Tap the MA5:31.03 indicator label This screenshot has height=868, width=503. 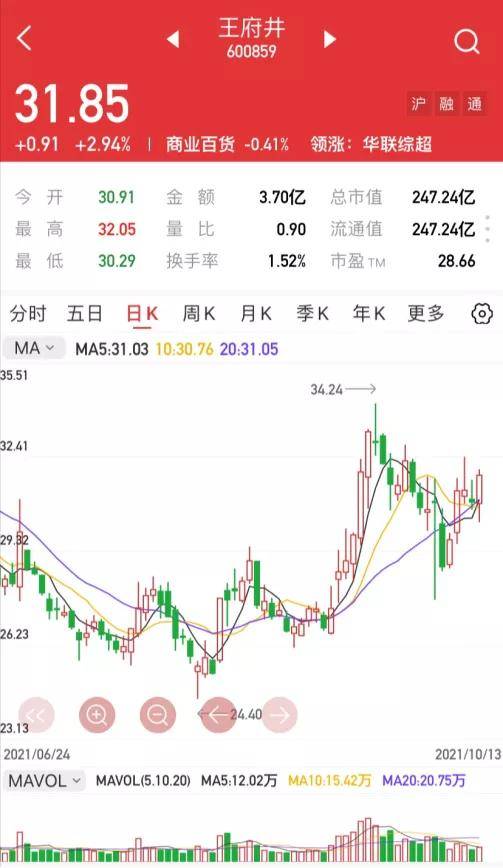[x=112, y=349]
